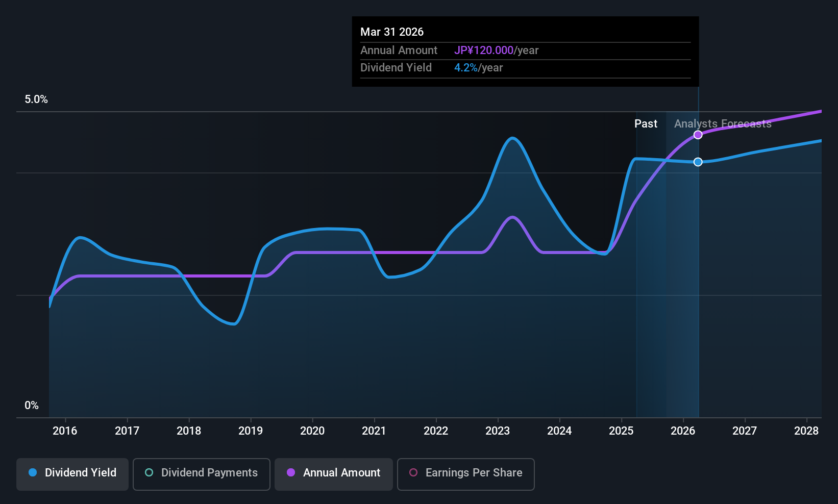Select the blue Dividend Yield data point marker
The height and width of the screenshot is (504, 838).
[698, 162]
